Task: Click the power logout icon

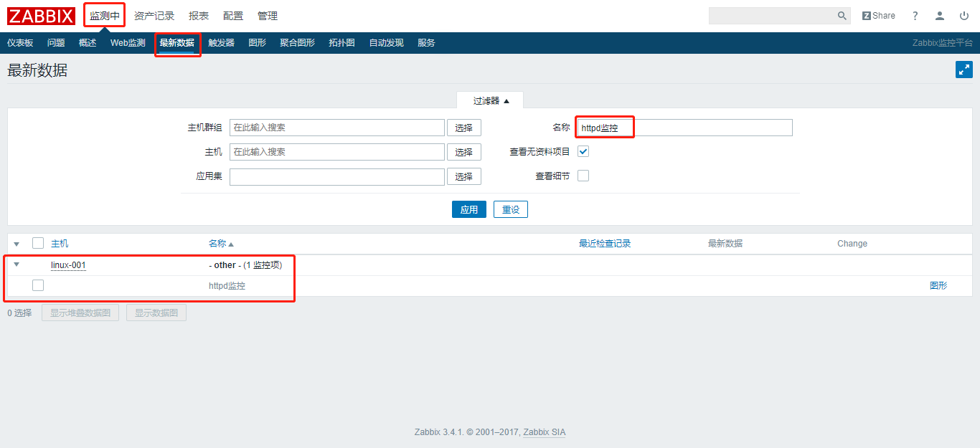Action: (963, 16)
